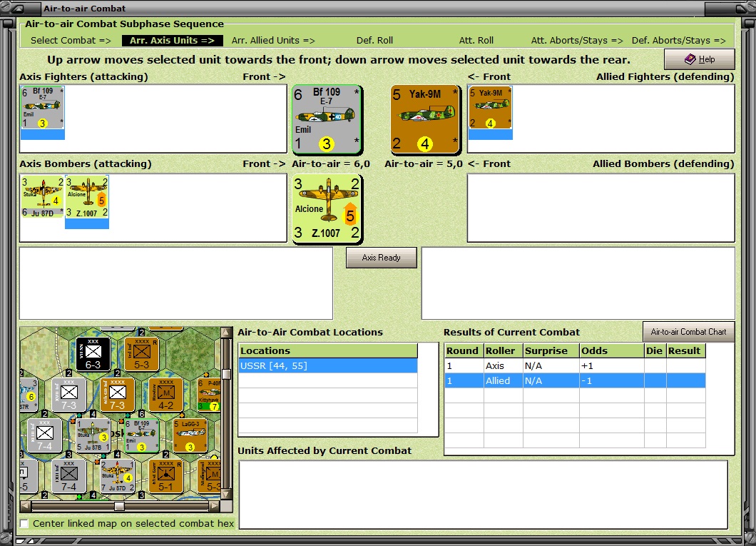The image size is (756, 546).
Task: Click P-40 Kittyhawk counter on map
Action: [209, 395]
